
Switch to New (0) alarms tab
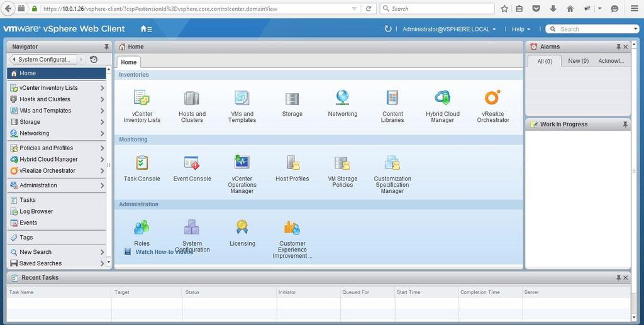(579, 61)
